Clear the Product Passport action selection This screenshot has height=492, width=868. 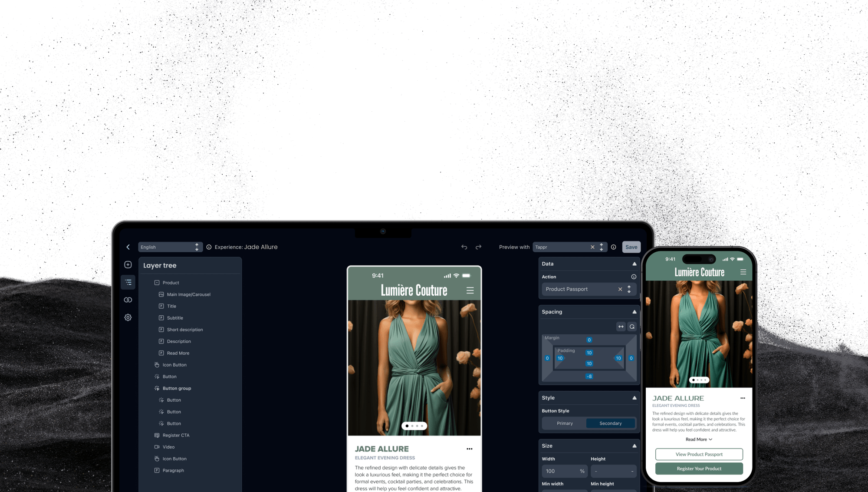pyautogui.click(x=620, y=289)
